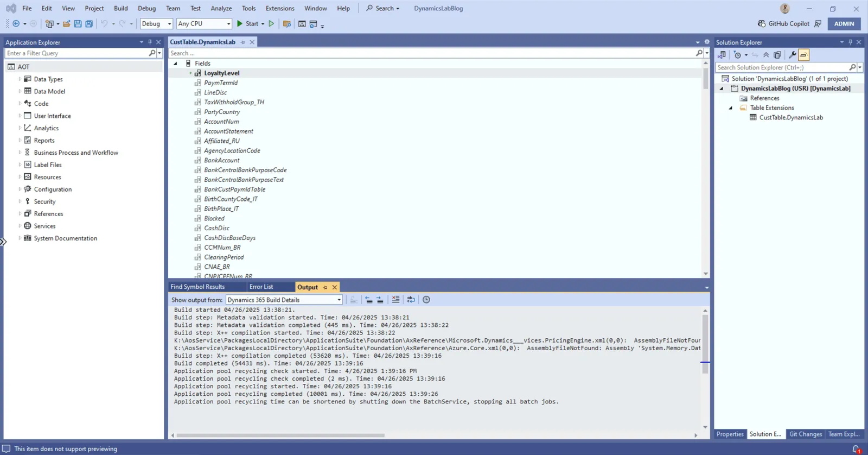Click the Output horizontal scrollbar thumb

point(280,435)
